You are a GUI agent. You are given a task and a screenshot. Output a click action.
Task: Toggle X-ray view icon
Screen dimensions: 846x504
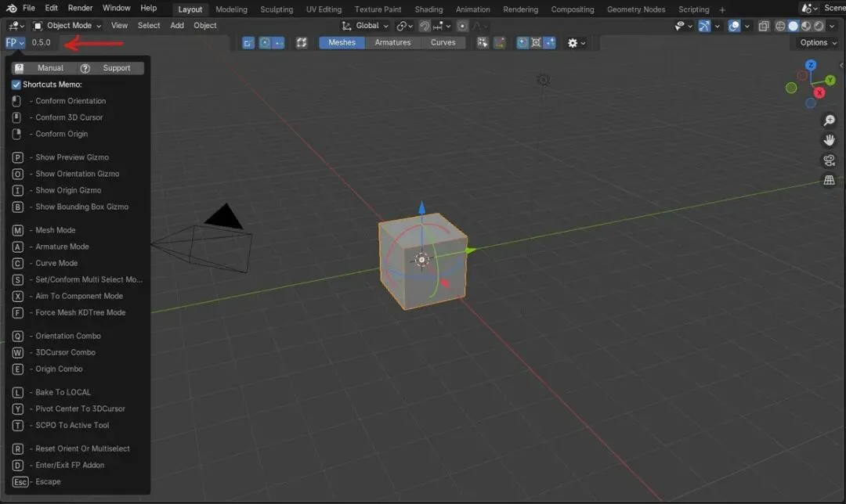(764, 25)
